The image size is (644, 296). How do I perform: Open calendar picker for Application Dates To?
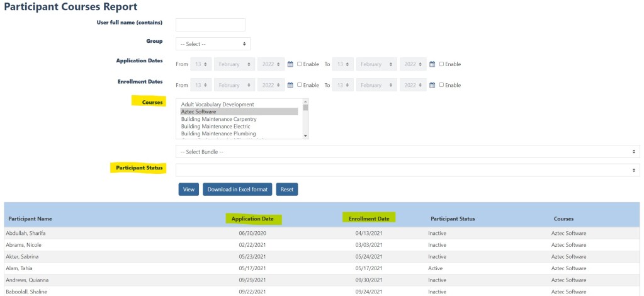click(432, 64)
